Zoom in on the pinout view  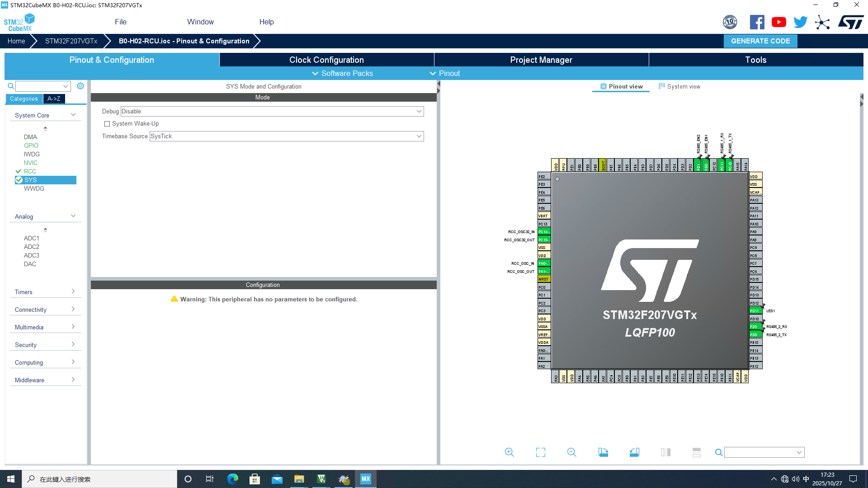pos(509,452)
